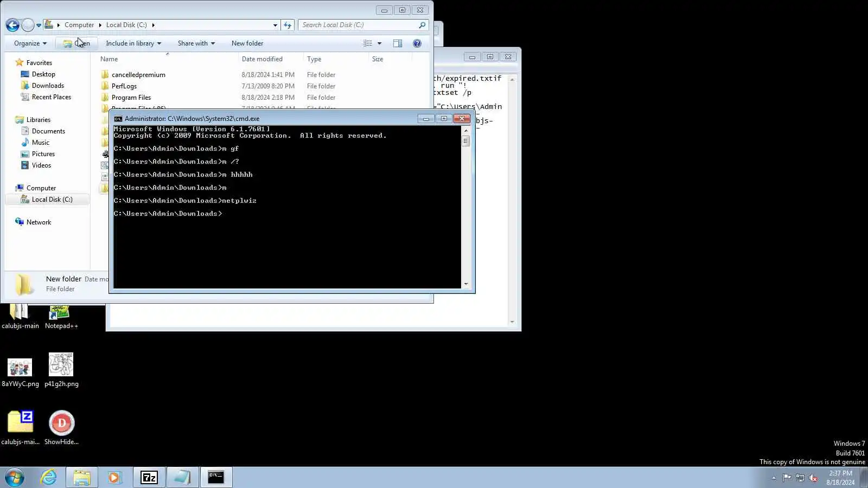Change your view using the view icon

click(368, 43)
